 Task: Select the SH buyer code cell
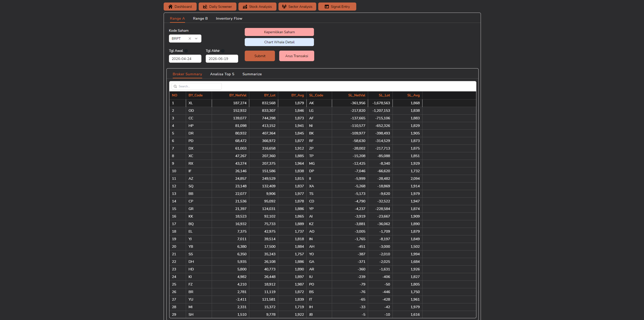[199, 314]
